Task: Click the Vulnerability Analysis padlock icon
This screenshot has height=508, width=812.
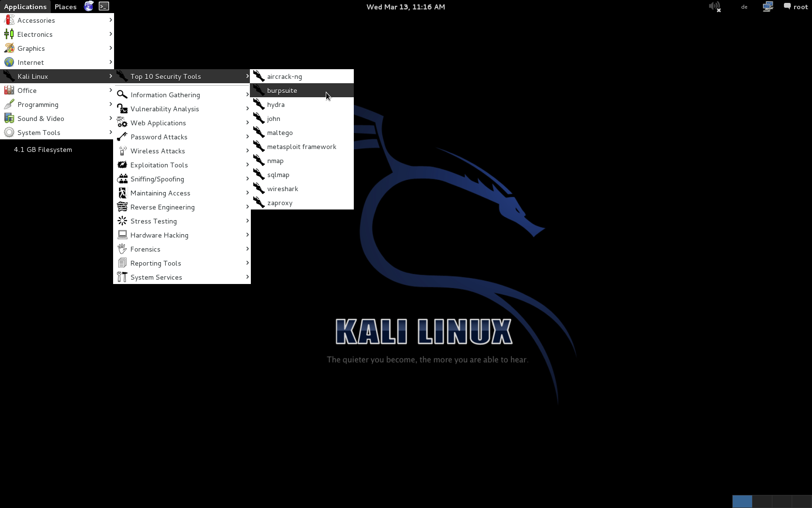Action: click(x=122, y=109)
